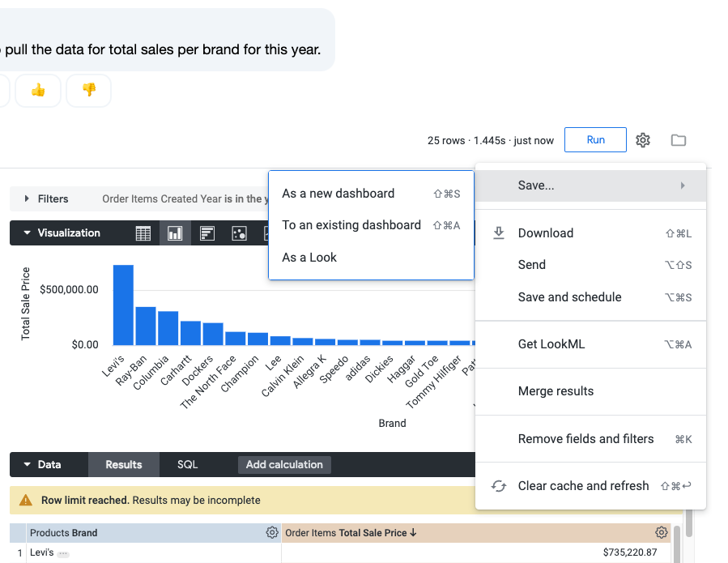Click the Run button
This screenshot has width=728, height=563.
(x=595, y=140)
